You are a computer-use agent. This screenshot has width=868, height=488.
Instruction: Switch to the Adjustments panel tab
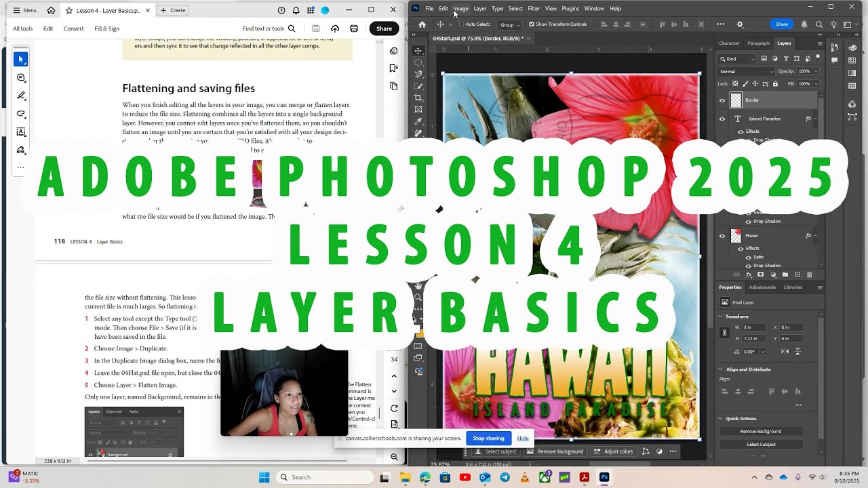762,287
